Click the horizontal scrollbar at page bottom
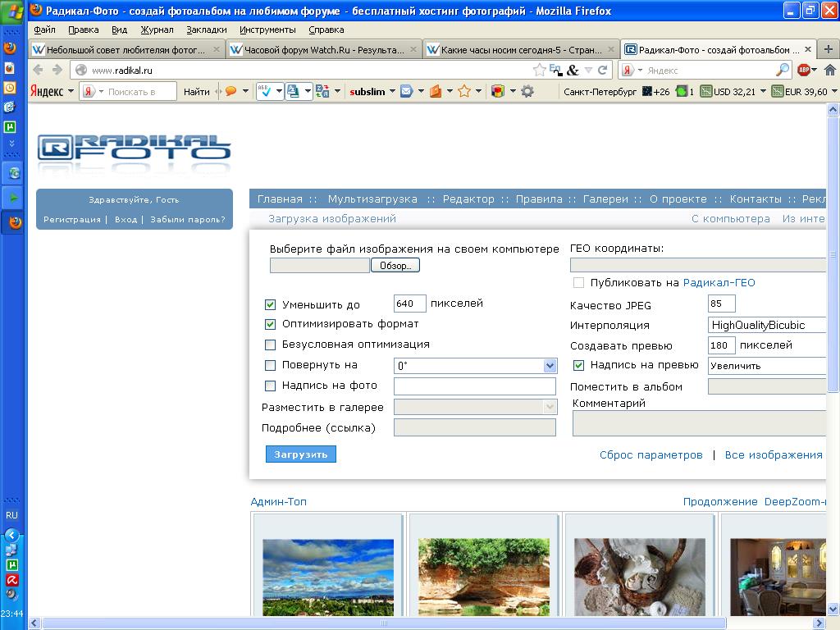 (x=386, y=623)
